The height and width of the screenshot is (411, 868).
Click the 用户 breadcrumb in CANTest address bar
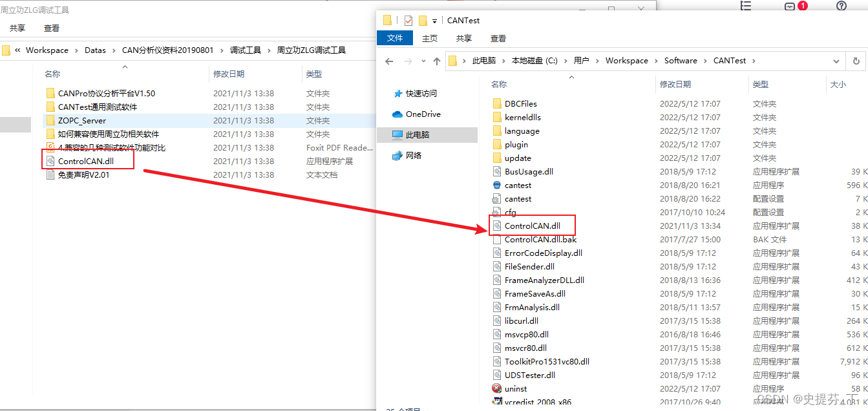point(582,60)
